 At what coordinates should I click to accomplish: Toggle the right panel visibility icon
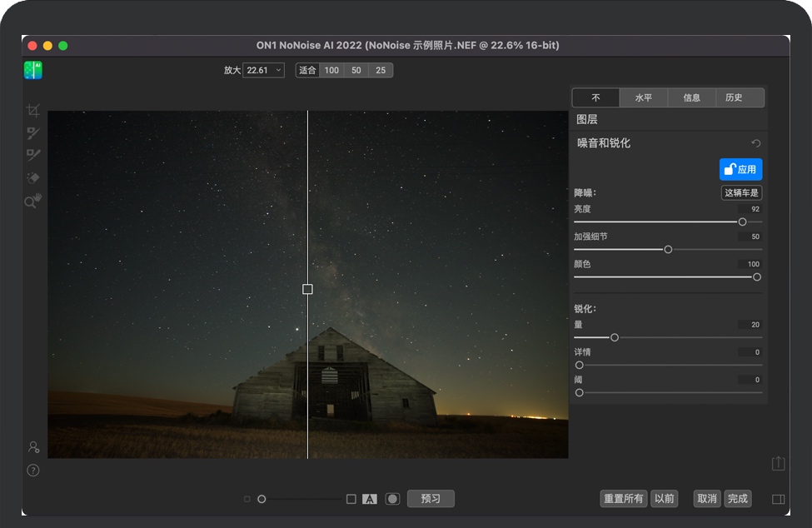[x=779, y=499]
